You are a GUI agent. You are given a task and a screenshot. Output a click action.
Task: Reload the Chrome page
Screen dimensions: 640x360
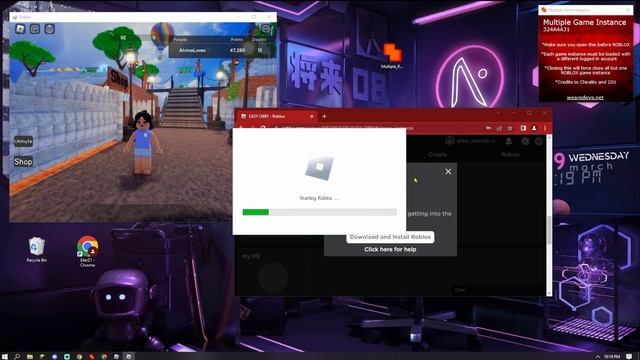(263, 128)
